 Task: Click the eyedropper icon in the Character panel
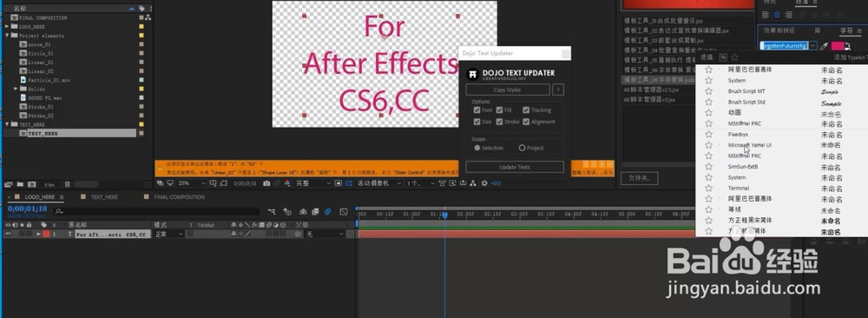tap(824, 46)
